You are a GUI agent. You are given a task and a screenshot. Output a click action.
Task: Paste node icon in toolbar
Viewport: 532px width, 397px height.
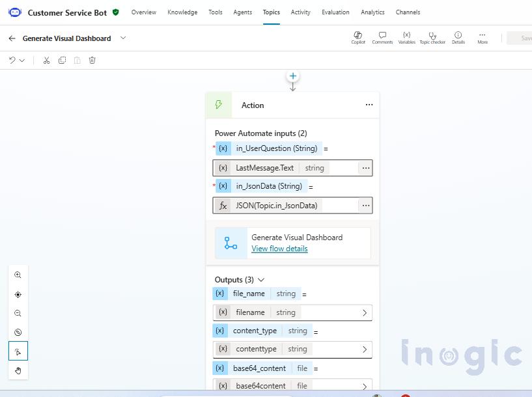click(77, 61)
